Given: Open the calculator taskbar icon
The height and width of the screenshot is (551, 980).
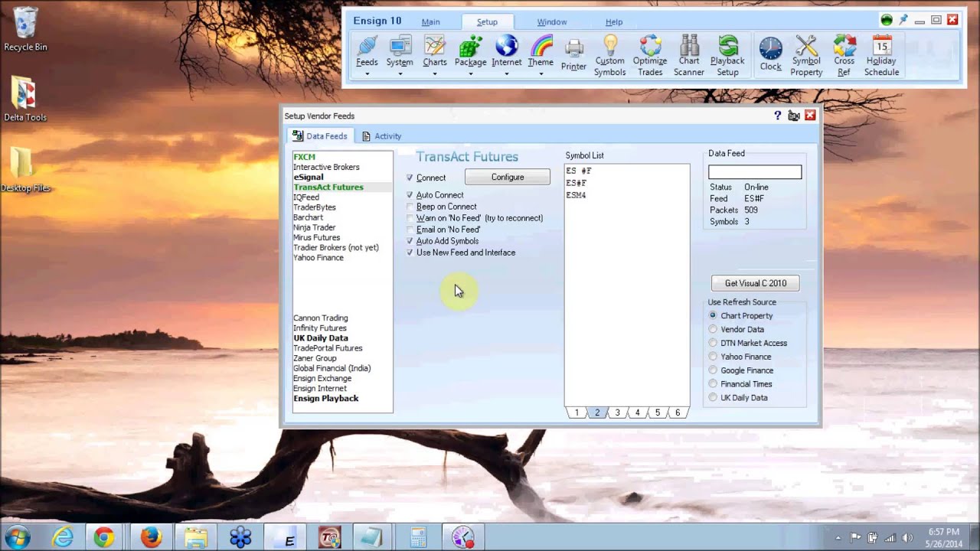Looking at the screenshot, I should coord(418,537).
